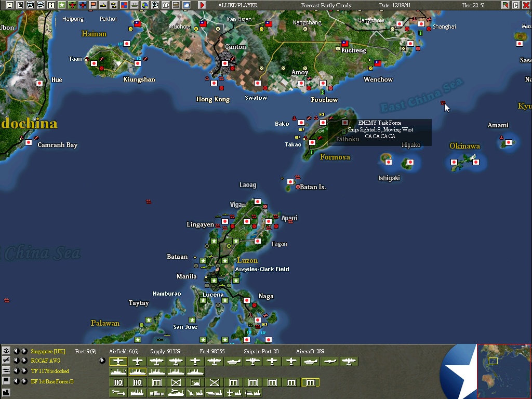Click the 'C' icon at top right

pos(516,5)
